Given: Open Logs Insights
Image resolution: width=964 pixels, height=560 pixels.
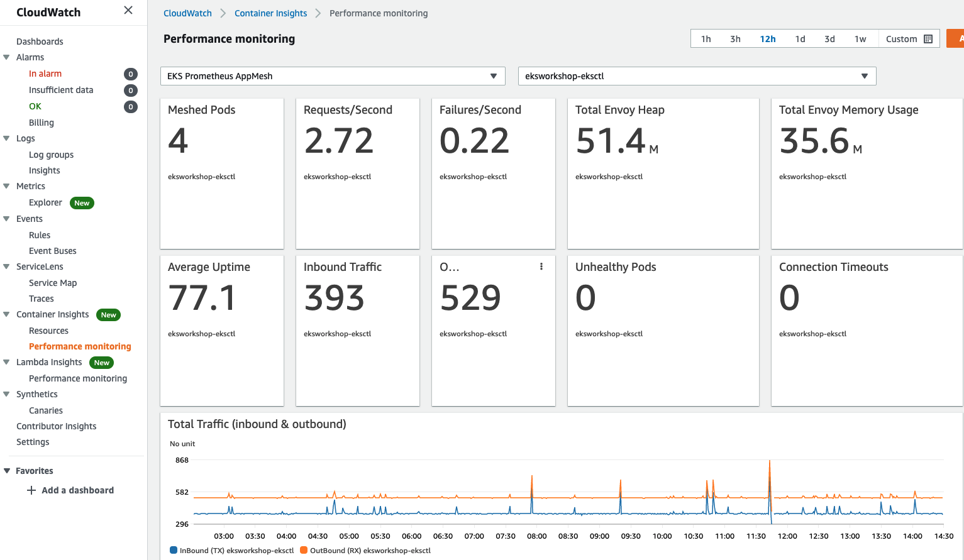Looking at the screenshot, I should [45, 170].
